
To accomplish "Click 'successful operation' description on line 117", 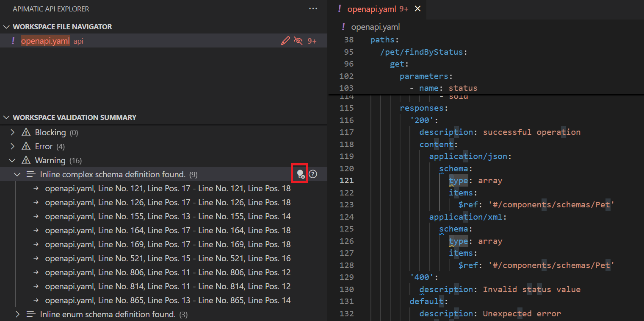I will (532, 132).
